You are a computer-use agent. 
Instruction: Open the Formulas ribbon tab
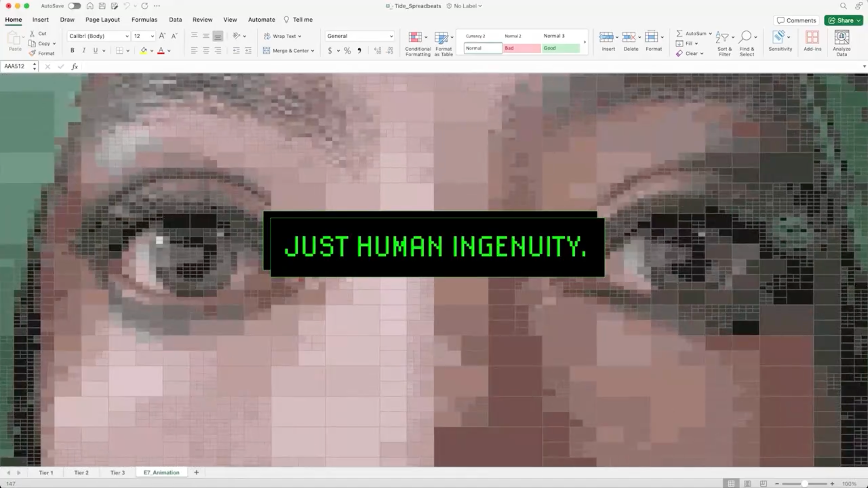tap(144, 20)
